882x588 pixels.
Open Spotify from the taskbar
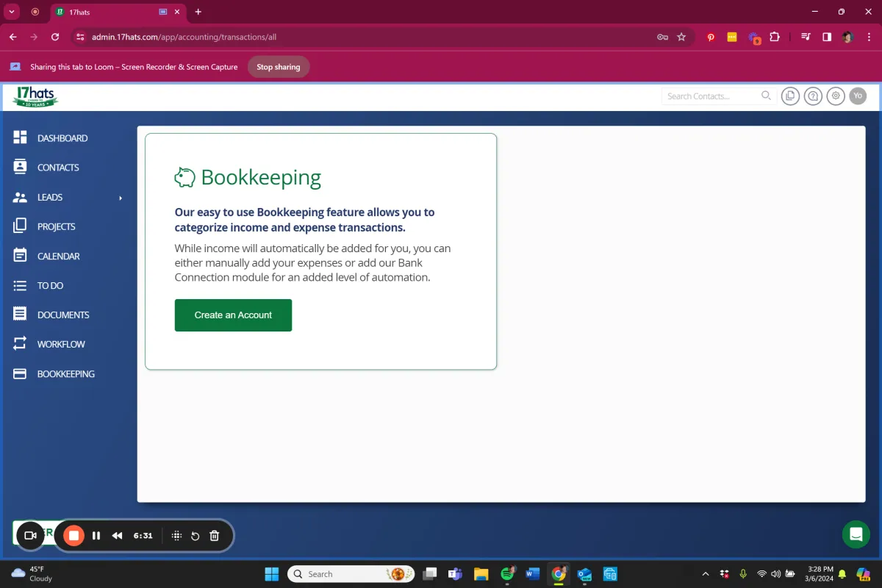[507, 574]
